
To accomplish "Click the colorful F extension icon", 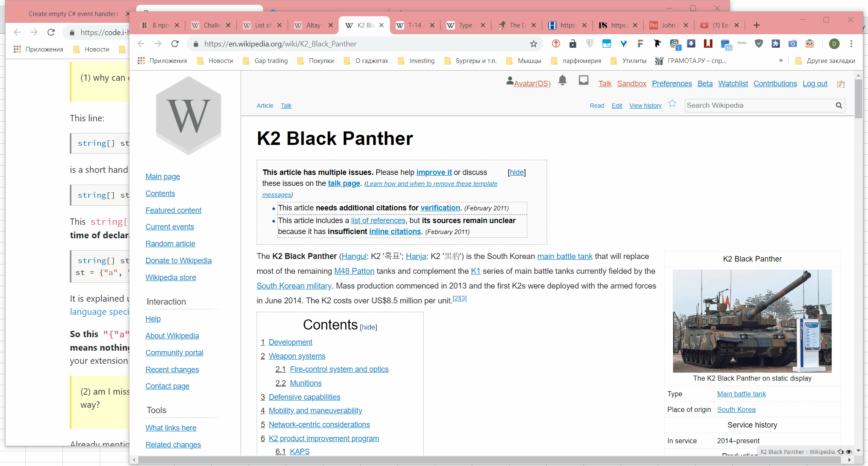I will click(x=641, y=44).
